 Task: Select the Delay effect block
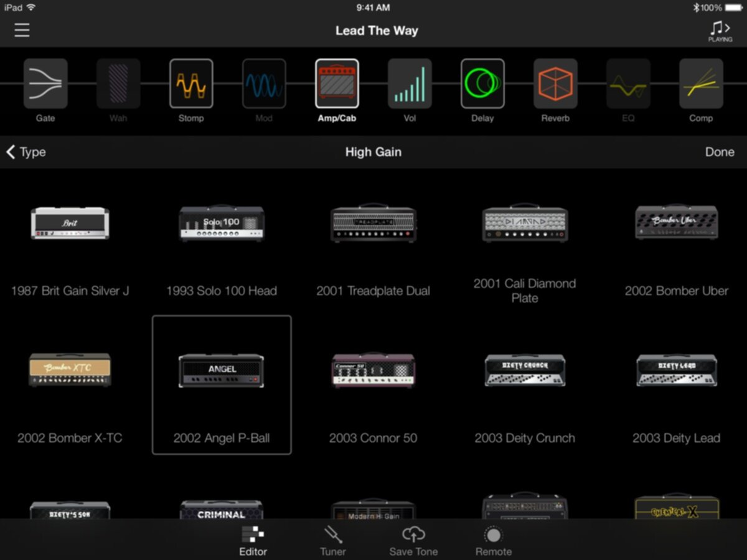click(x=482, y=84)
